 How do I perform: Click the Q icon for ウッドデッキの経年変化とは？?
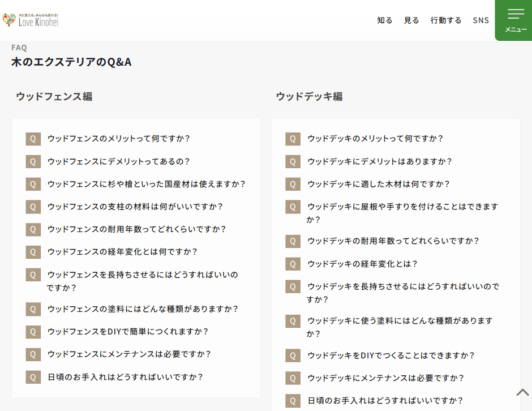pos(293,264)
